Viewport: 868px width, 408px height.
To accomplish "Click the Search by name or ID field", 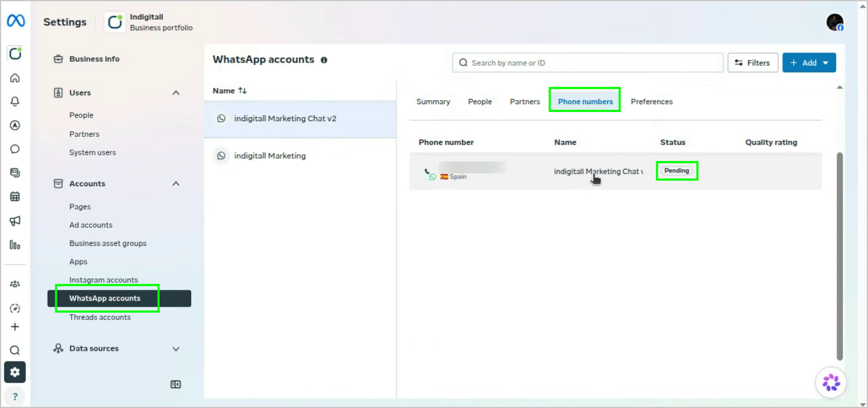I will [588, 63].
